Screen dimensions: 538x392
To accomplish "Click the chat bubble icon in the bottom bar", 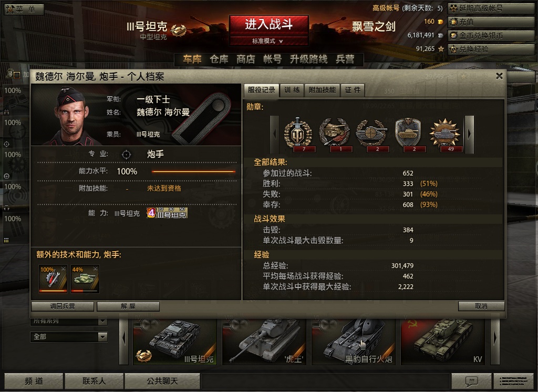I will [x=471, y=380].
